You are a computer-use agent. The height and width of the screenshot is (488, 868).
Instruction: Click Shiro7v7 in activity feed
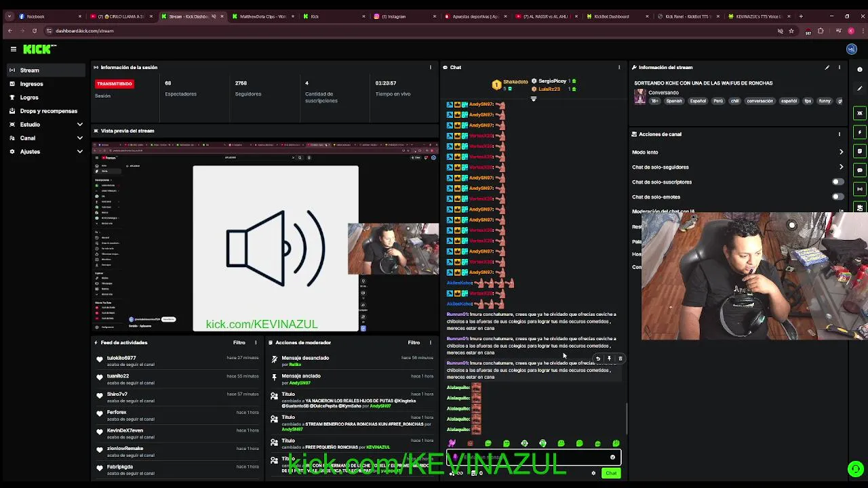tap(117, 394)
